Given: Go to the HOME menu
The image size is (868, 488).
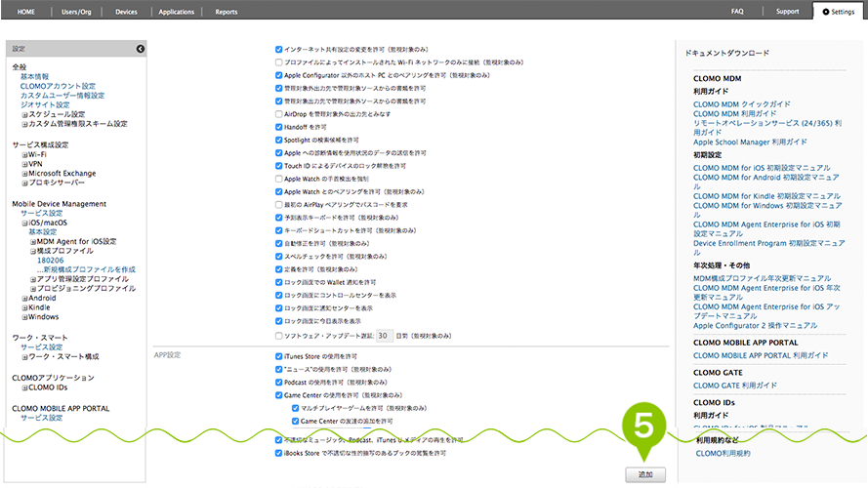Looking at the screenshot, I should coord(26,12).
